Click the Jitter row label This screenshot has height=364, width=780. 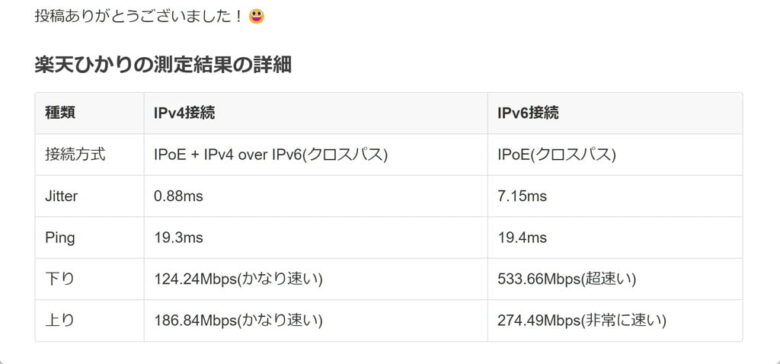tap(61, 196)
